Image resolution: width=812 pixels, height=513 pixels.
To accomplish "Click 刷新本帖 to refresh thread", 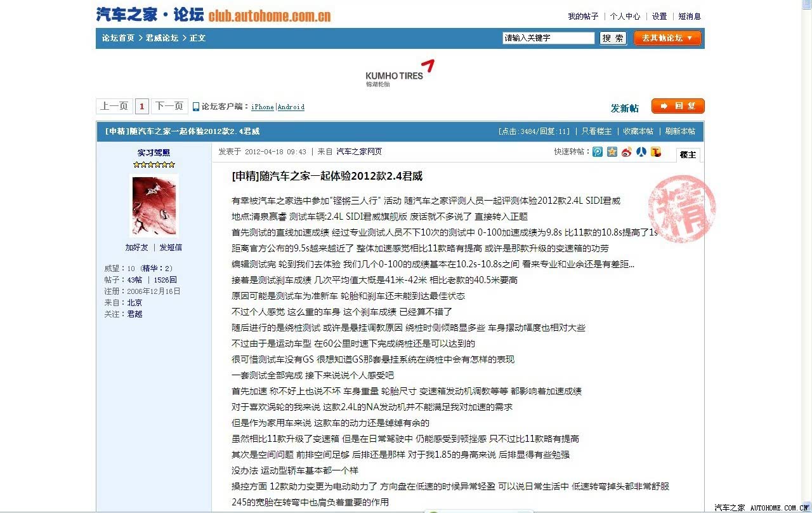I will [680, 131].
